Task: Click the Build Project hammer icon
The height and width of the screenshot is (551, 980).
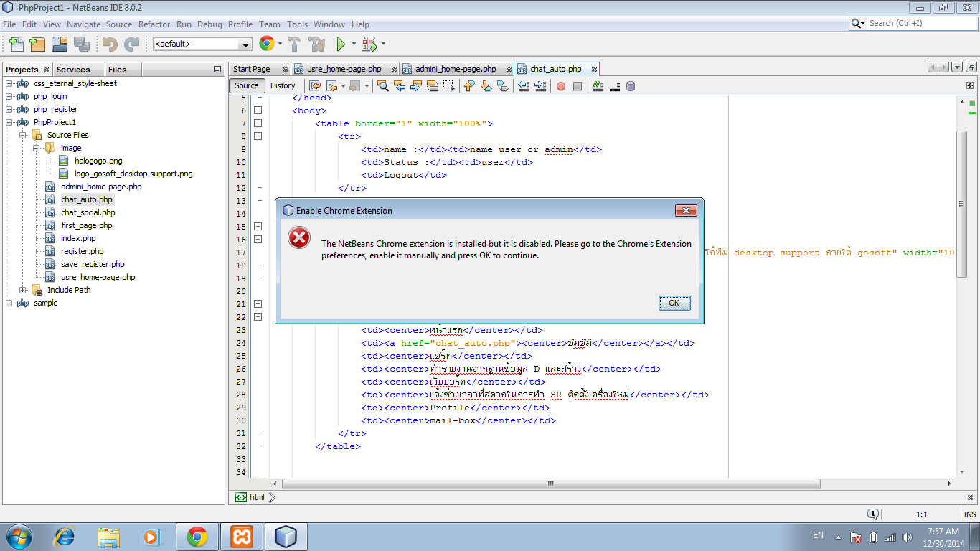Action: pos(294,44)
